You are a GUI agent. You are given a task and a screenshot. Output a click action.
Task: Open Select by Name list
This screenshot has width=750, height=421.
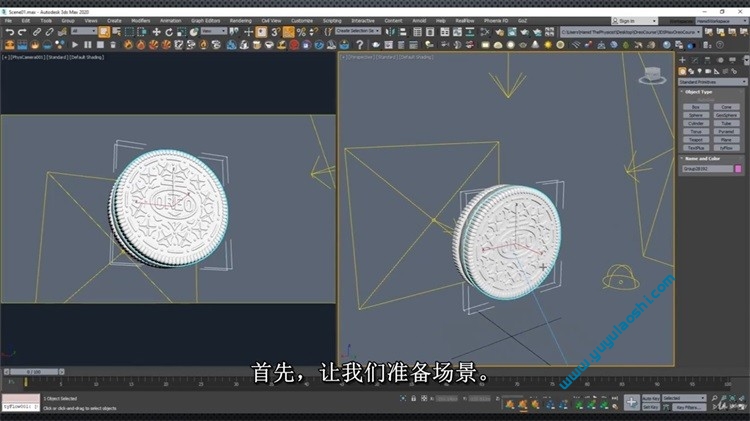pos(116,32)
